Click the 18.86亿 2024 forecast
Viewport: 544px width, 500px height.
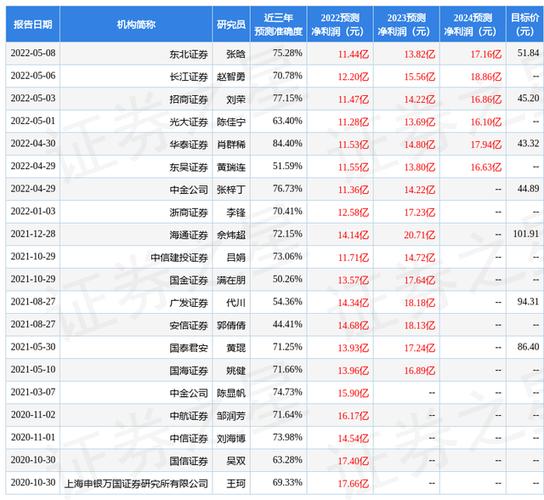pyautogui.click(x=486, y=77)
